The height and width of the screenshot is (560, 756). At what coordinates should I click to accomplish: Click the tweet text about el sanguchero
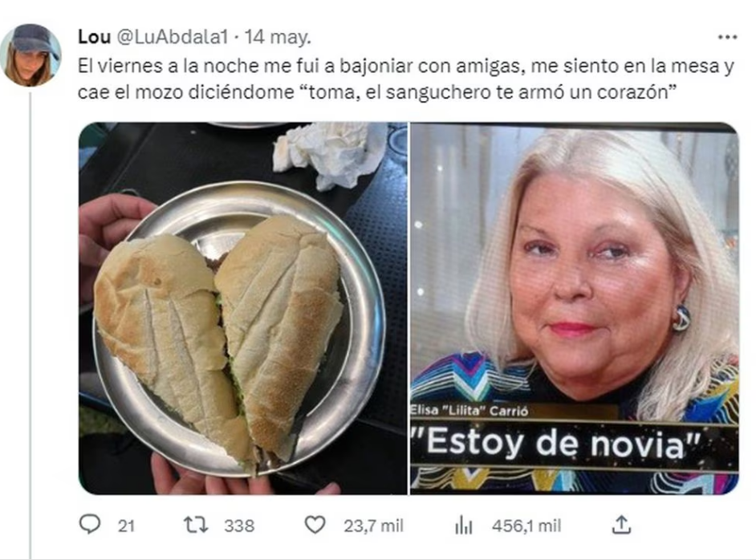pyautogui.click(x=406, y=79)
